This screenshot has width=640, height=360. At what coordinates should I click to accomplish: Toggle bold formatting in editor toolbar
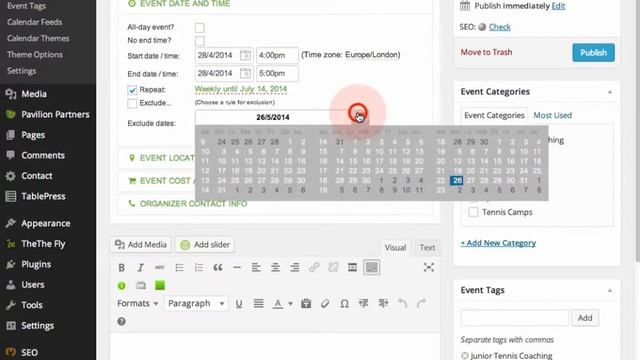tap(121, 268)
